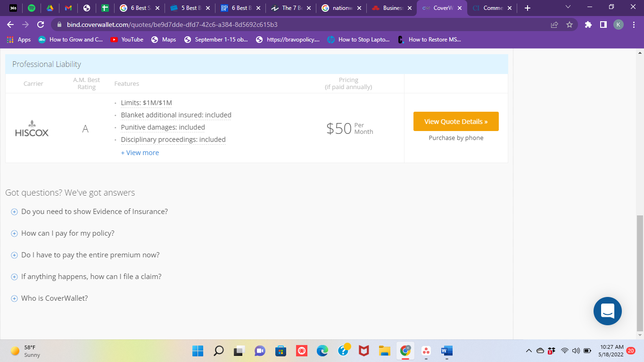Expand 'How can I pay for my policy?'
This screenshot has width=644, height=362.
pos(62,233)
